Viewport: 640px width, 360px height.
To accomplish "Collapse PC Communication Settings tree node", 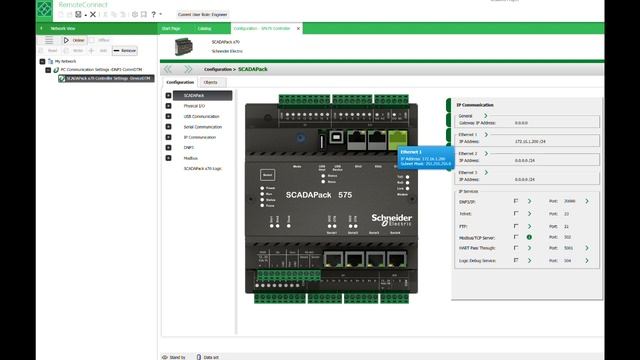I will click(x=48, y=70).
